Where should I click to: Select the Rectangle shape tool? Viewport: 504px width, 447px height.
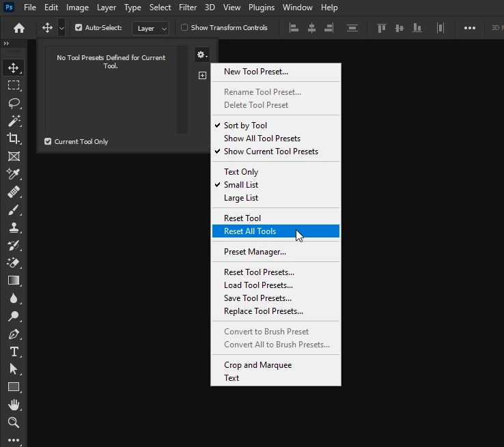coord(14,387)
